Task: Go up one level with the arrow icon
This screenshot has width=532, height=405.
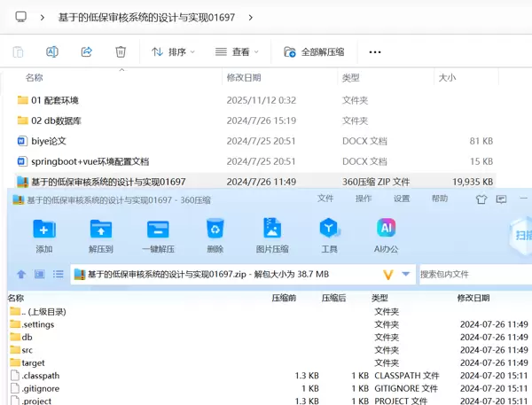Action: click(21, 274)
